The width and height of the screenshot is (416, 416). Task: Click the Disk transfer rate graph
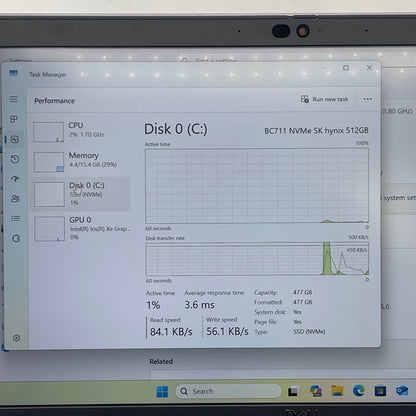pos(257,259)
